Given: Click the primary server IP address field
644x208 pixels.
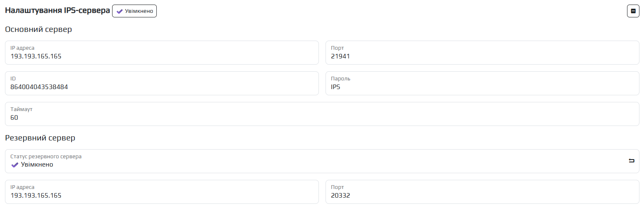Looking at the screenshot, I should (162, 53).
